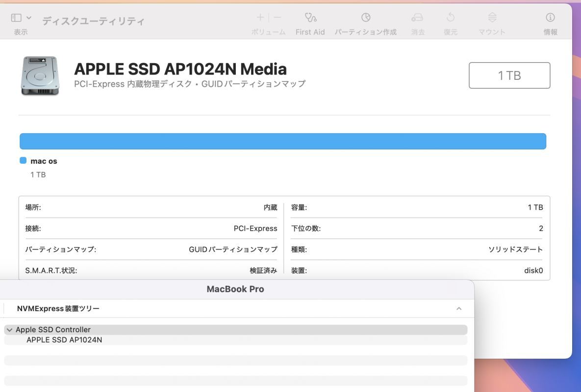Viewport: 581px width, 392px height.
Task: Click the mac os volume name
Action: click(x=44, y=161)
